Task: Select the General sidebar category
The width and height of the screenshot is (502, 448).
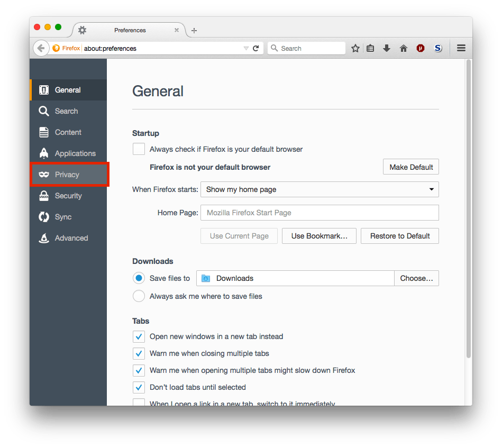Action: [x=68, y=90]
